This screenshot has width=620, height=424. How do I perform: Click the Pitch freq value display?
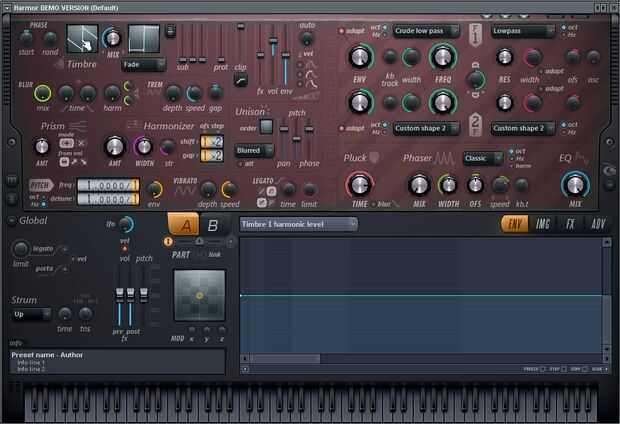108,185
